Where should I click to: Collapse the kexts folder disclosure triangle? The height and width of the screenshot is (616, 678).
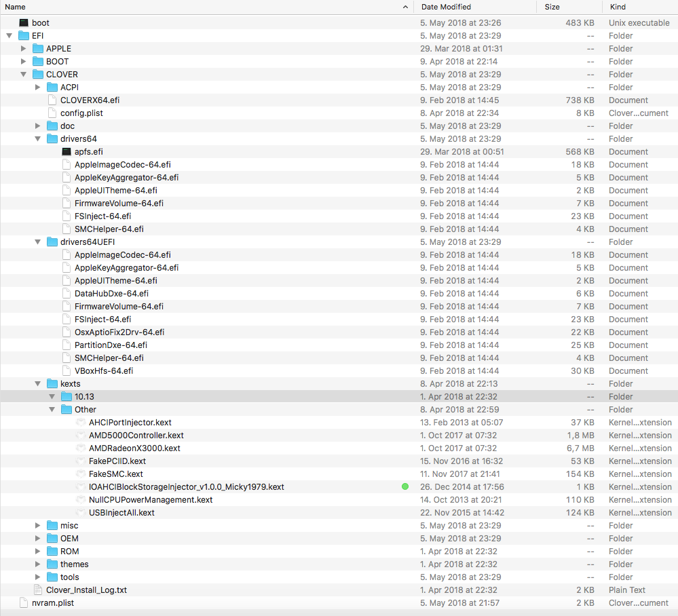[37, 384]
